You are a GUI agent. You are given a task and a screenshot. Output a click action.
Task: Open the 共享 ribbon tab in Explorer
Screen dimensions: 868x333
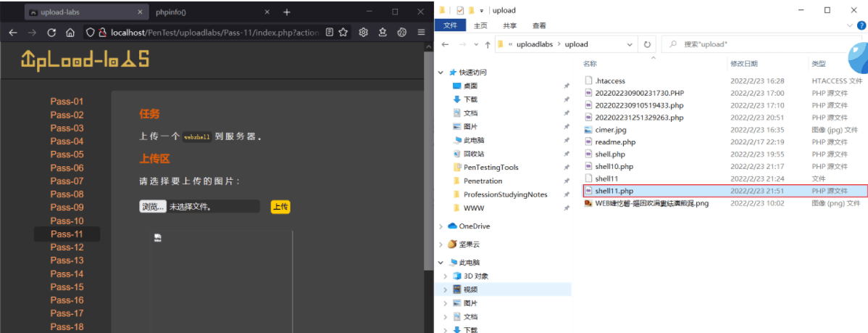pos(510,25)
